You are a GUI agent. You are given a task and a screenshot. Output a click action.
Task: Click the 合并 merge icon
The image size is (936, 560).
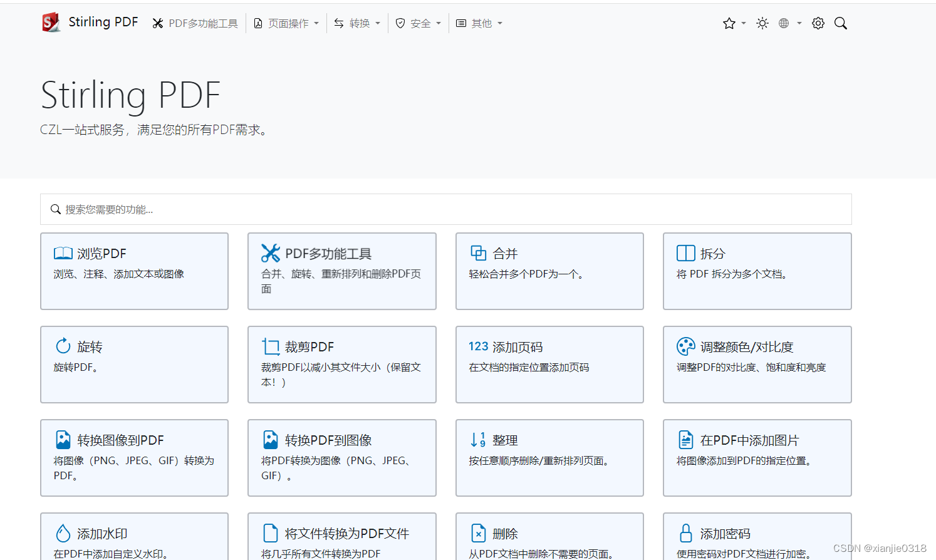click(x=479, y=253)
